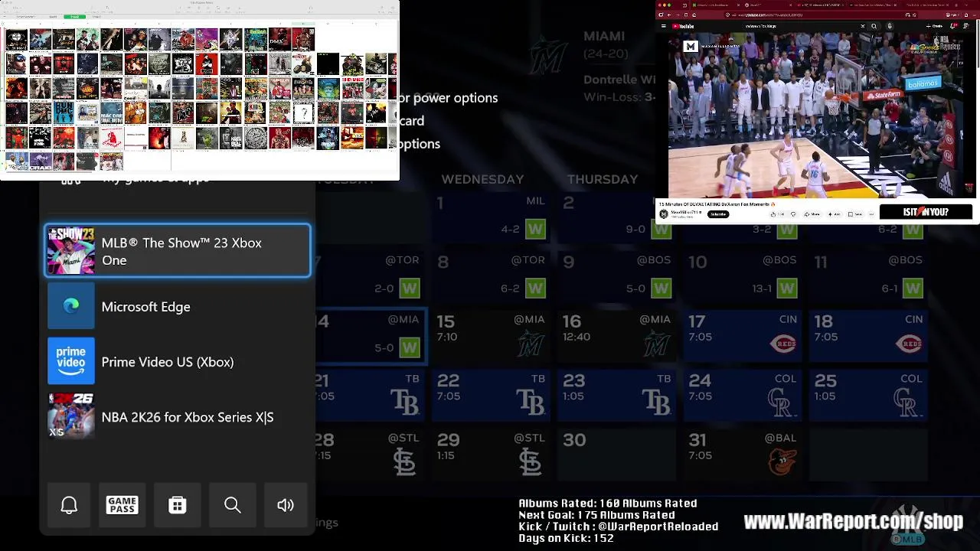Click YouTube voice search microphone
The width and height of the screenshot is (980, 551).
(x=890, y=26)
